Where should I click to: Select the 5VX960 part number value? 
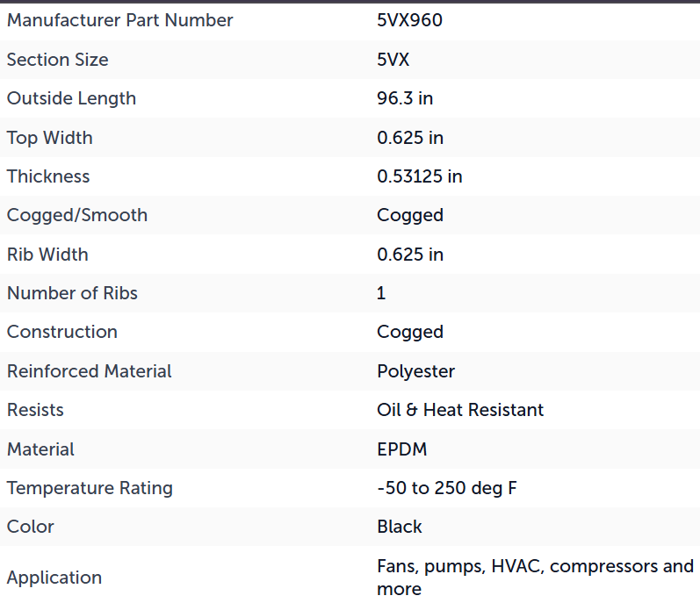409,20
